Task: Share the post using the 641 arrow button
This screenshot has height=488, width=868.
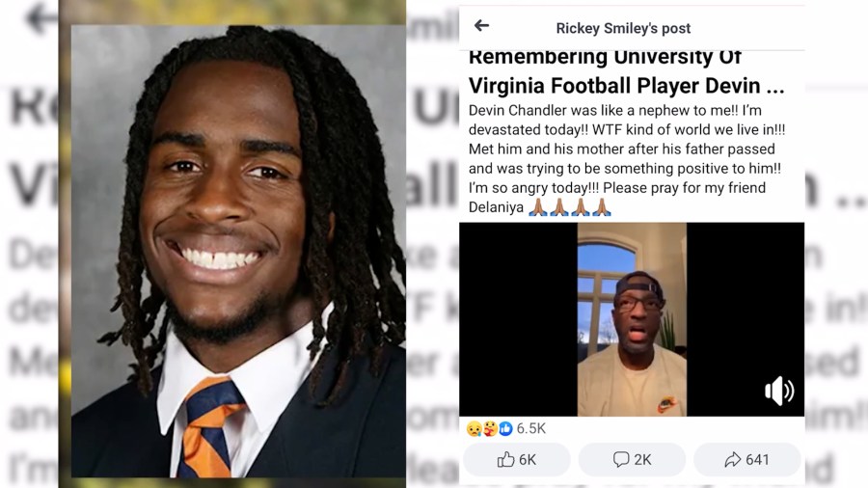Action: coord(746,460)
